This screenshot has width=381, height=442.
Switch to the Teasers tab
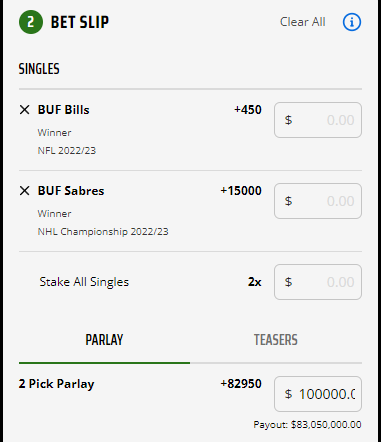[x=276, y=340]
